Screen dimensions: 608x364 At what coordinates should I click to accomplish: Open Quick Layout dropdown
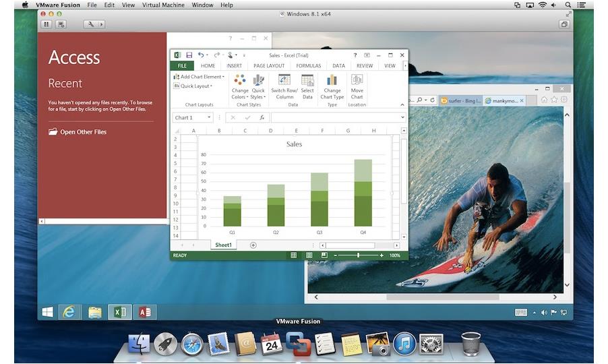pos(193,86)
